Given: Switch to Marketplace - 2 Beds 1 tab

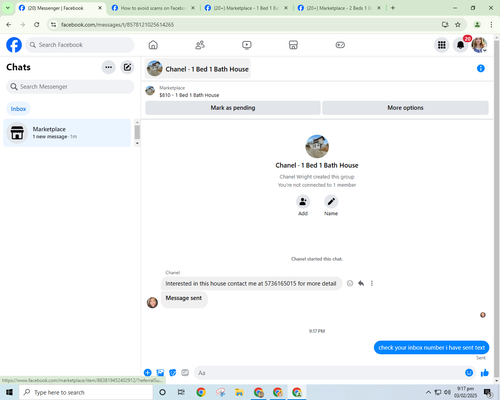Looking at the screenshot, I should [339, 8].
